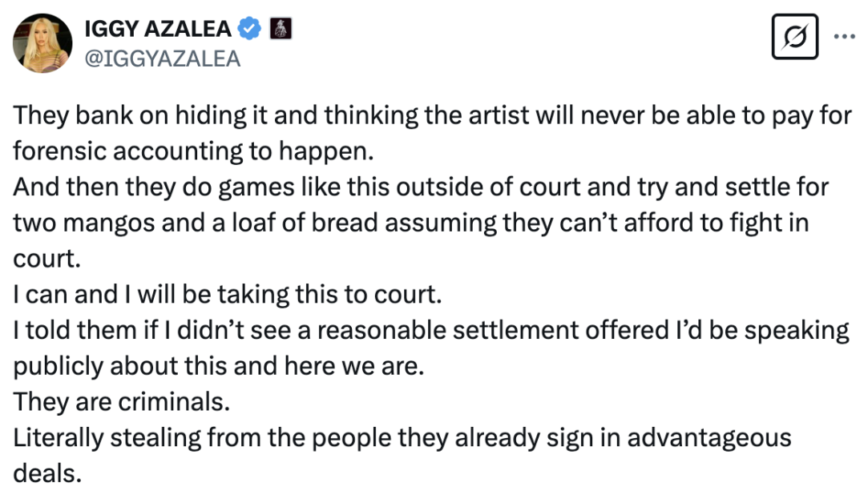Open the three-dot more options menu
868x503 pixels.
pyautogui.click(x=844, y=37)
